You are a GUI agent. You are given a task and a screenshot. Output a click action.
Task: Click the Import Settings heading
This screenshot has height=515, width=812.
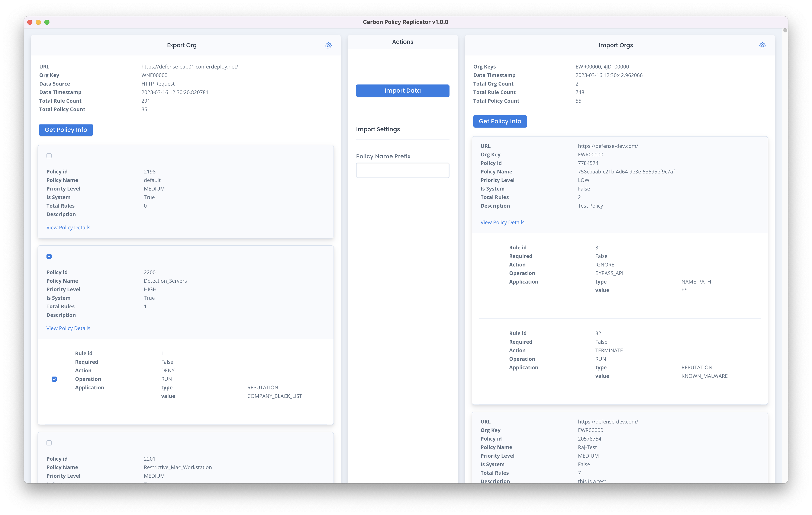(x=378, y=129)
